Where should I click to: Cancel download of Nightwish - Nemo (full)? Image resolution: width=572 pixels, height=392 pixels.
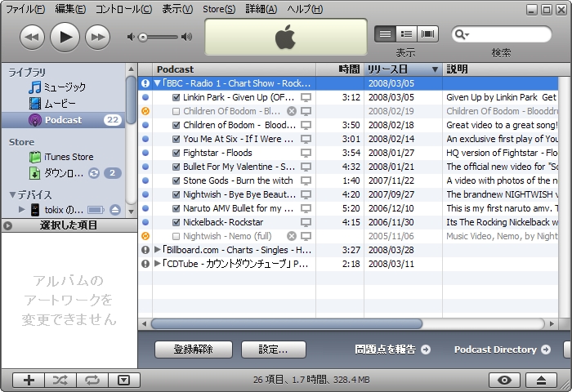[x=292, y=236]
